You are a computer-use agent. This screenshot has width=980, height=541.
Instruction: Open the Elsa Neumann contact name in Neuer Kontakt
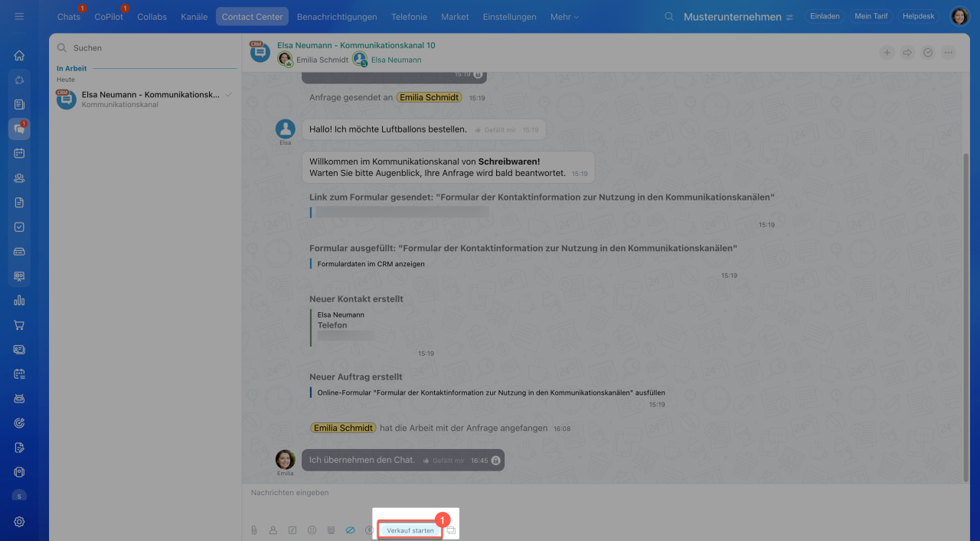341,314
